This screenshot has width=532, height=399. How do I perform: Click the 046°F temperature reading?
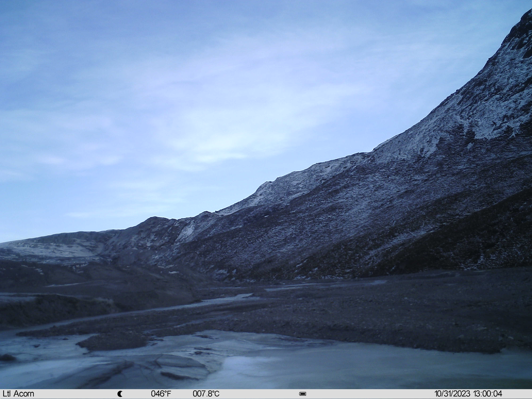pos(161,394)
